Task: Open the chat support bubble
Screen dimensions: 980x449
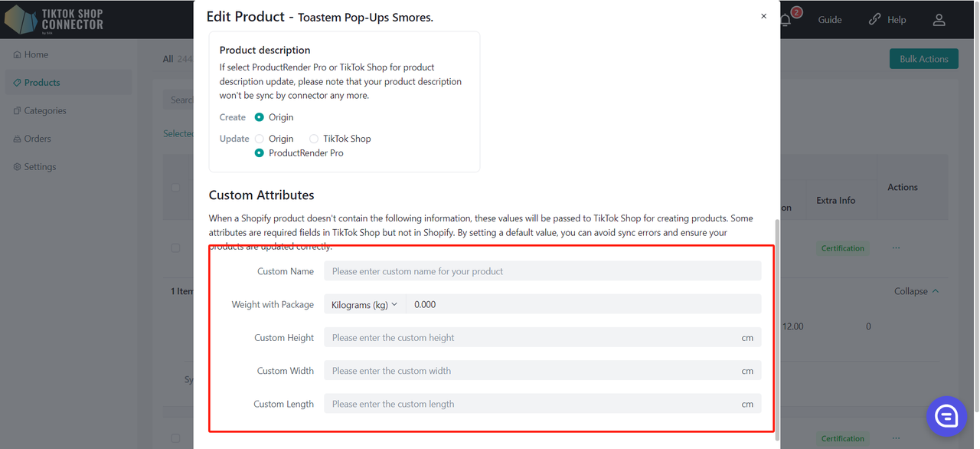Action: (946, 416)
